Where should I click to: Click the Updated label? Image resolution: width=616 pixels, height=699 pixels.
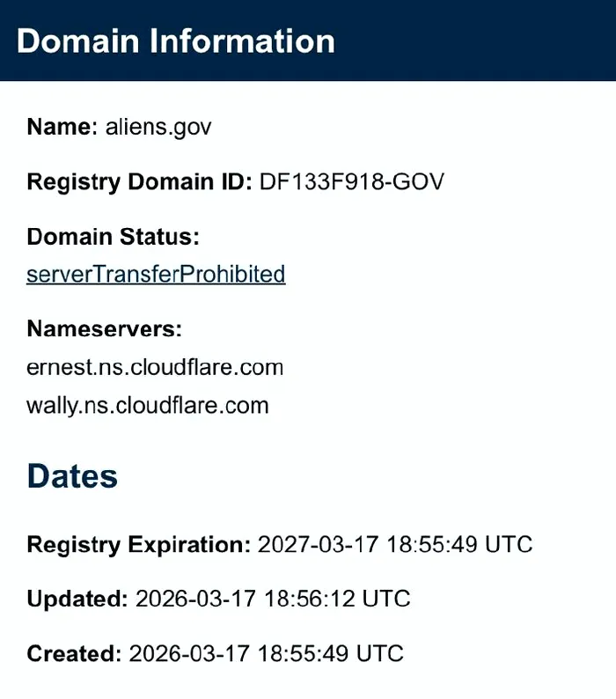[x=77, y=600]
